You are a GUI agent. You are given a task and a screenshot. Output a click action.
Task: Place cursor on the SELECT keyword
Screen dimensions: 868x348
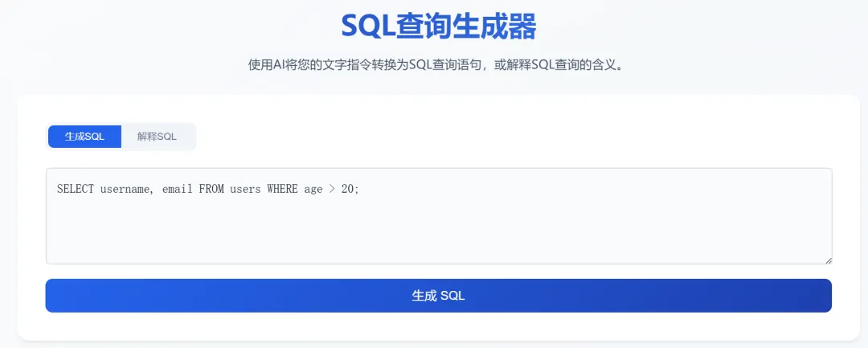coord(75,190)
